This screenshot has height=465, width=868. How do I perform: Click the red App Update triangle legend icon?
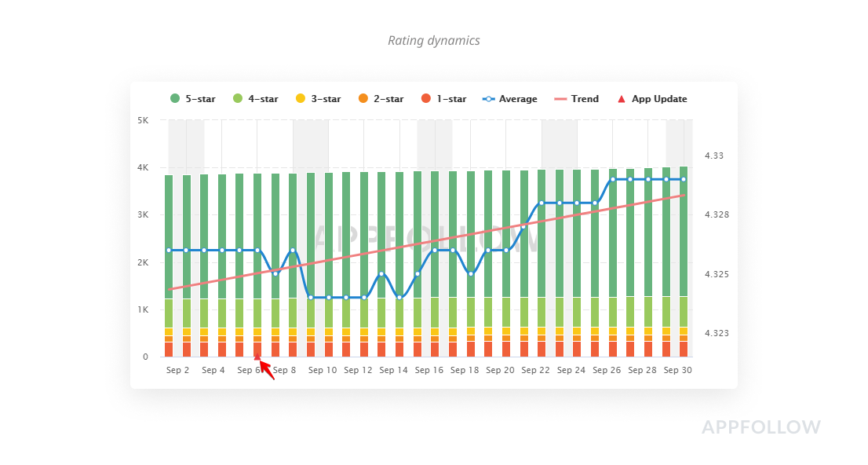point(622,99)
